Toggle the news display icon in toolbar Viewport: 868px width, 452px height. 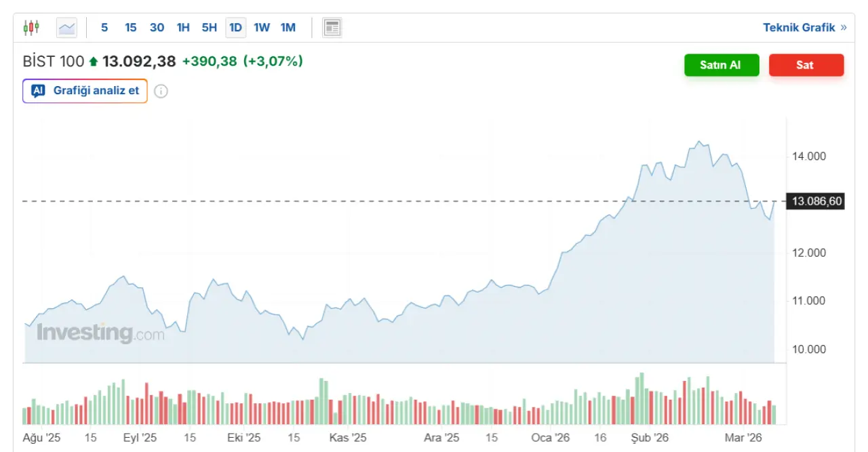pos(332,28)
